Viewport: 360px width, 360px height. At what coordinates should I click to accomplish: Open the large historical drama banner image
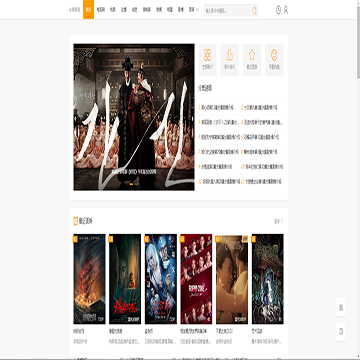[x=134, y=117]
